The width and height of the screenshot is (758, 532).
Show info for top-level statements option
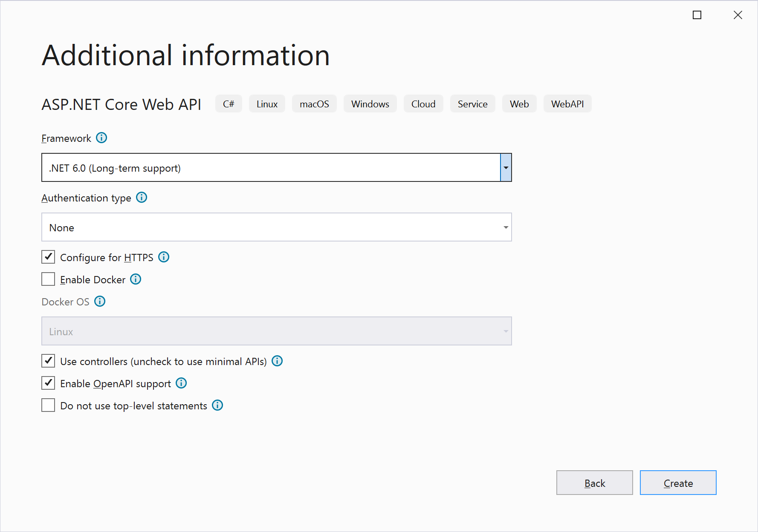click(x=217, y=405)
